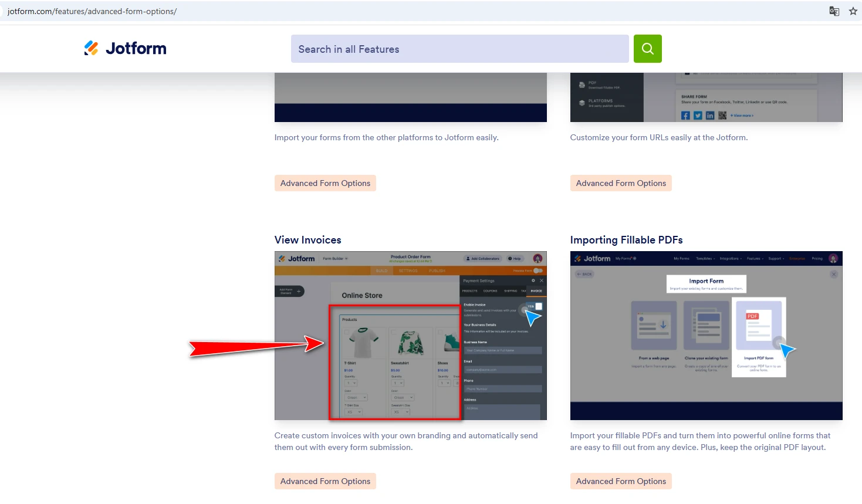Open the translate page icon in address bar
The width and height of the screenshot is (862, 504).
[x=834, y=11]
